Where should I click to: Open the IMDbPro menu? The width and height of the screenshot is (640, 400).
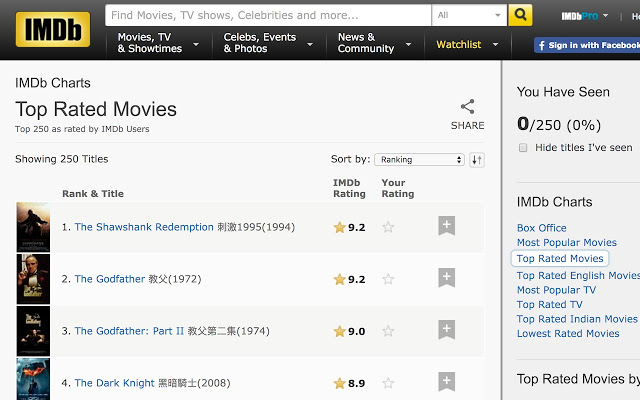pos(580,16)
